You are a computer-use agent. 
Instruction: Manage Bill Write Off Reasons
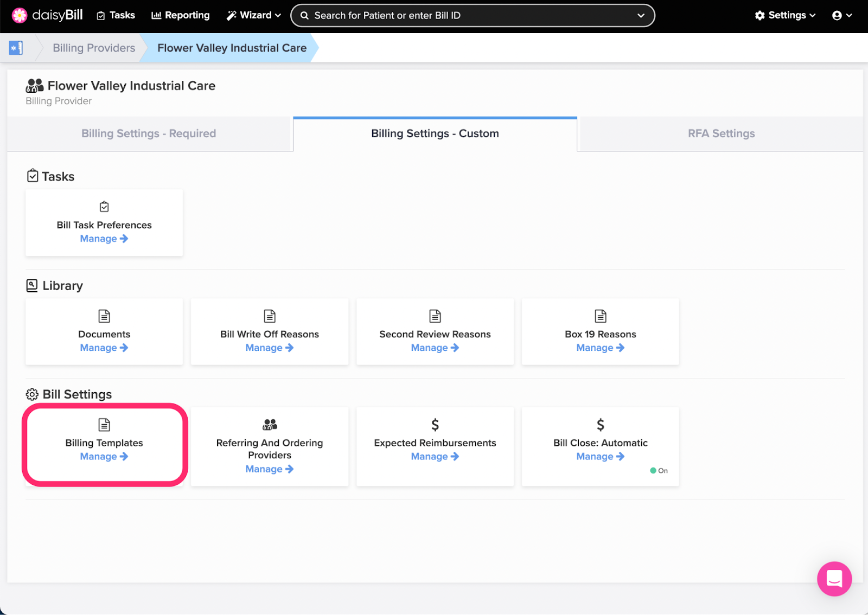pos(270,348)
